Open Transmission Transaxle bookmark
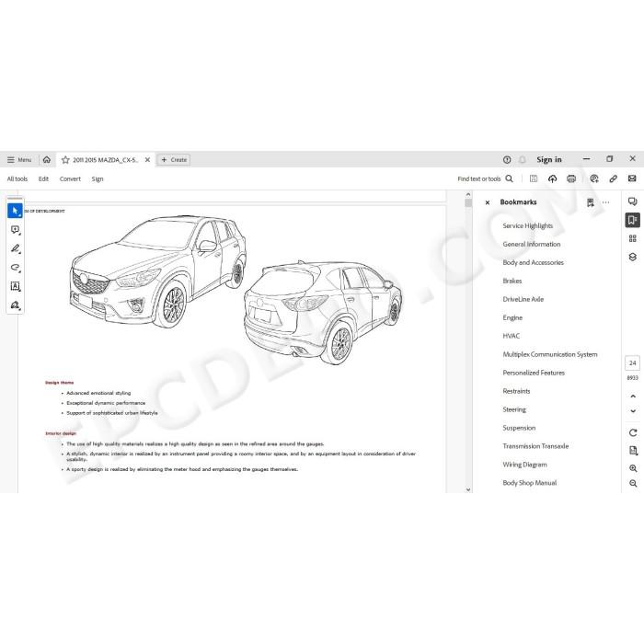This screenshot has width=644, height=644. 535,446
